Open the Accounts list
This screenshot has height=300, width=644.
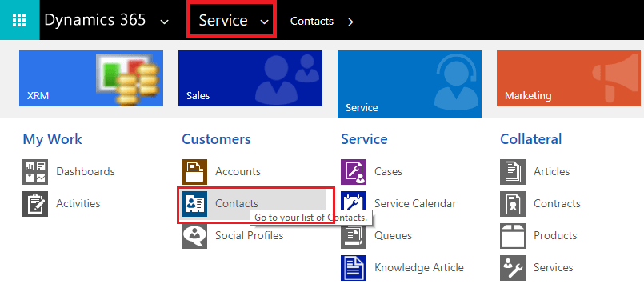(238, 171)
